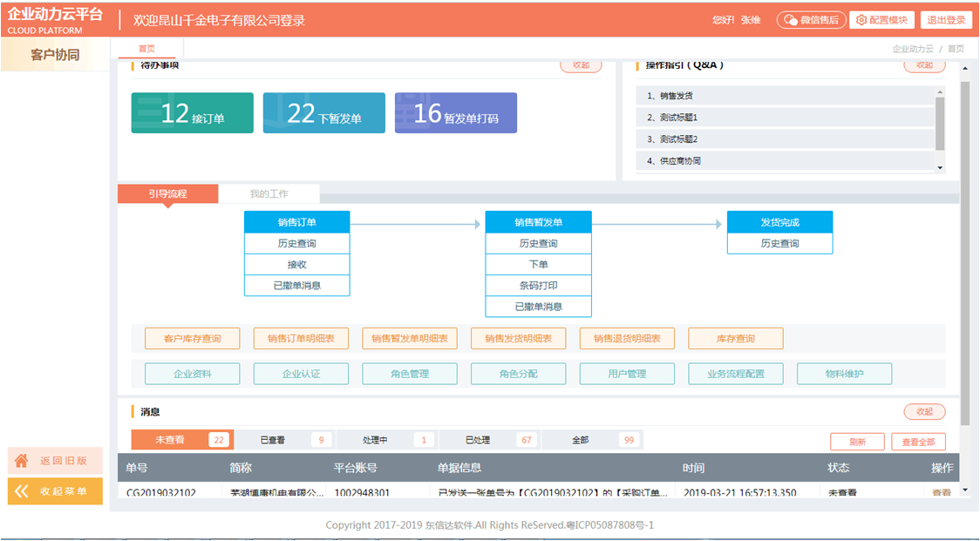Screen dimensions: 980x541
Task: 点击「退出登录」按钮
Action: 946,19
